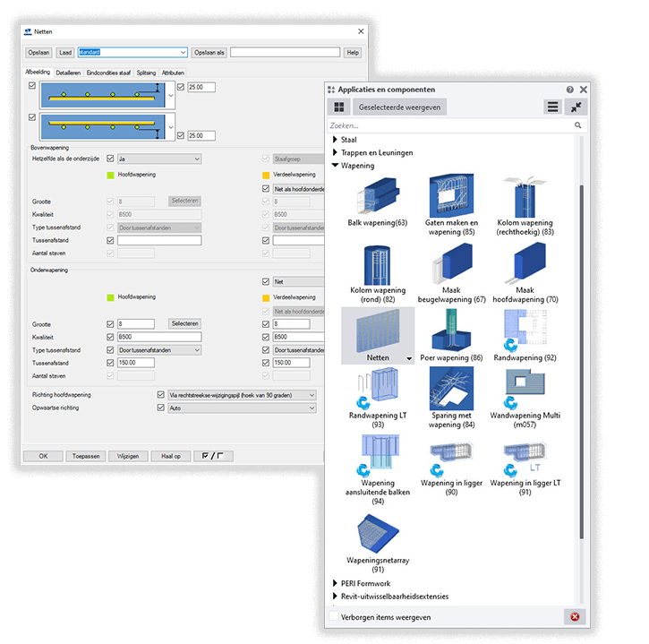The image size is (649, 644).
Task: Switch to Detailleren tab
Action: [68, 73]
